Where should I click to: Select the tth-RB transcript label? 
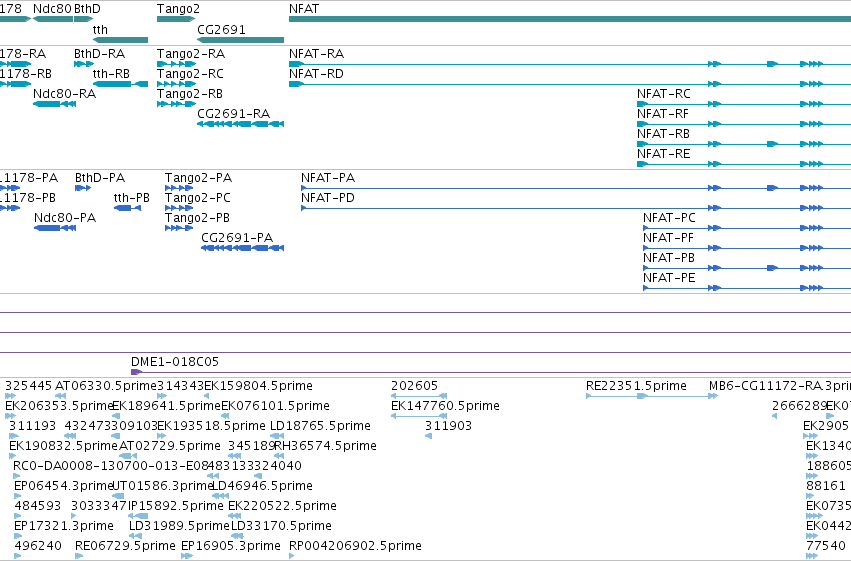pyautogui.click(x=111, y=74)
